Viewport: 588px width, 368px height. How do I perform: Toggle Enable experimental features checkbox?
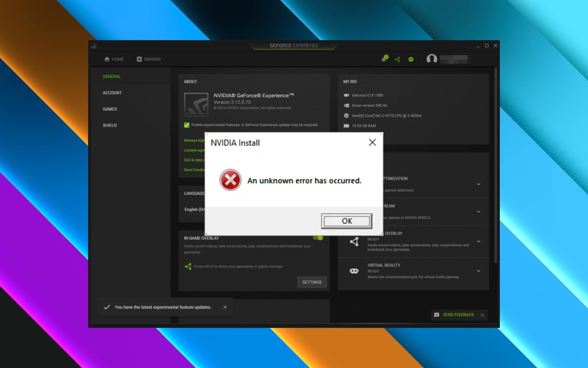(187, 125)
